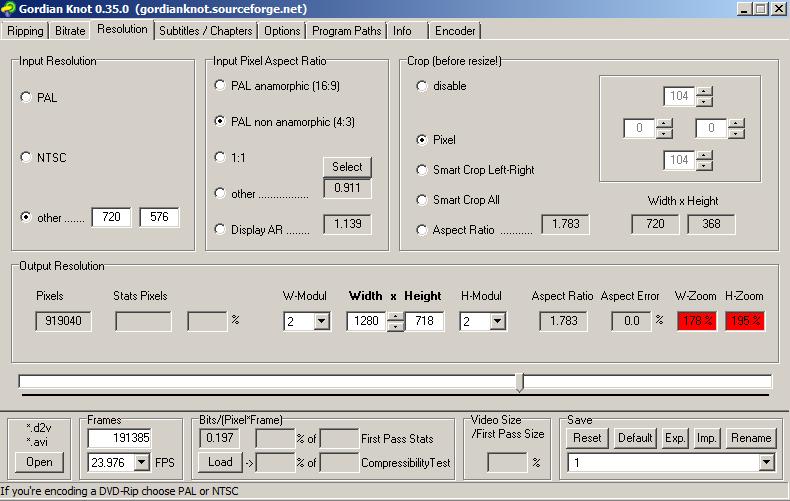Click the Select aspect ratio button
This screenshot has width=790, height=501.
(347, 167)
